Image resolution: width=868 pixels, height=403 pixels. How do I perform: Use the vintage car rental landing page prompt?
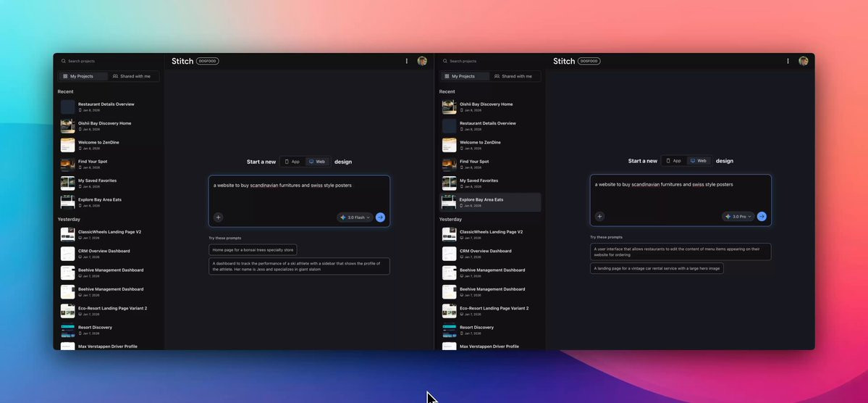pyautogui.click(x=657, y=268)
